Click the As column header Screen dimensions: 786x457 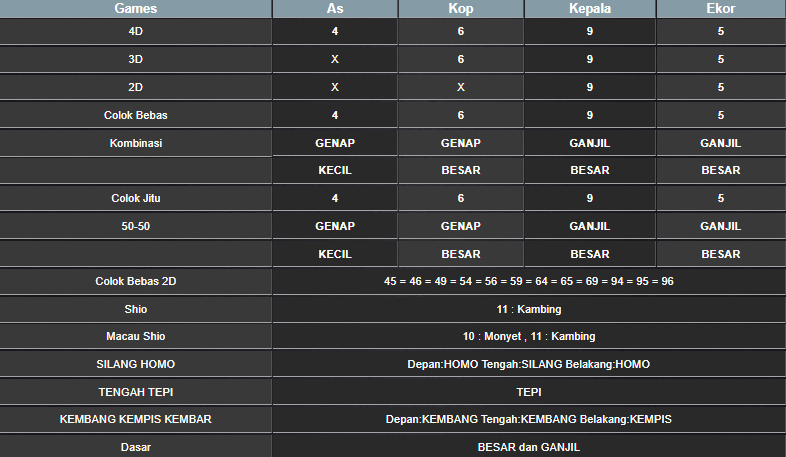(x=335, y=9)
